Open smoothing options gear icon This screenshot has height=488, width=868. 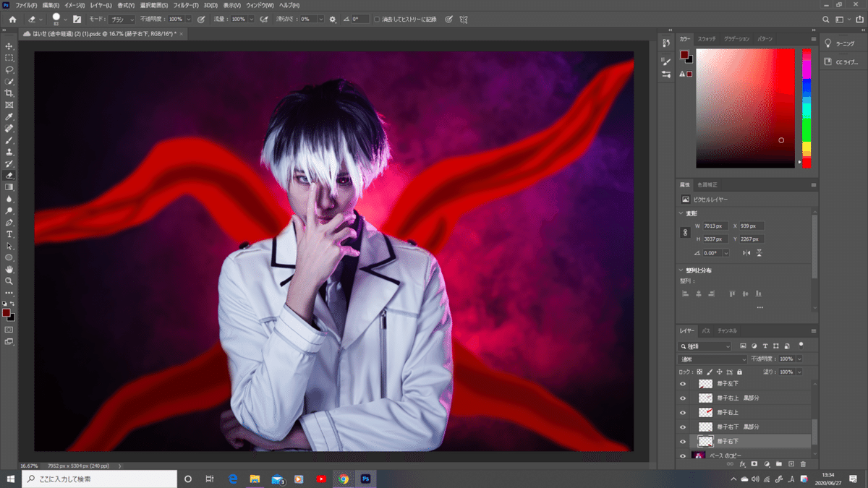click(333, 19)
